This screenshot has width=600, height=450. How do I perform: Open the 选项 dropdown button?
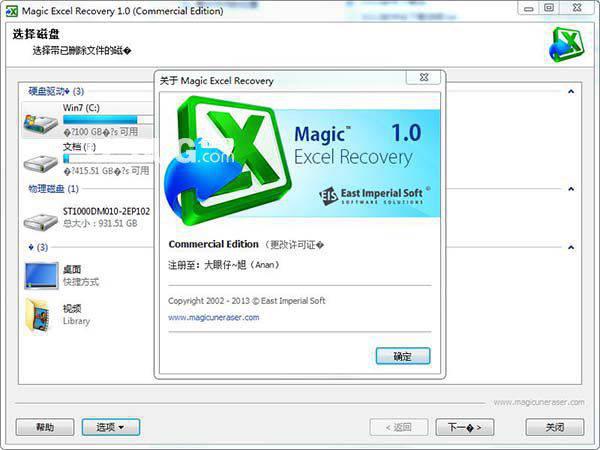click(111, 427)
